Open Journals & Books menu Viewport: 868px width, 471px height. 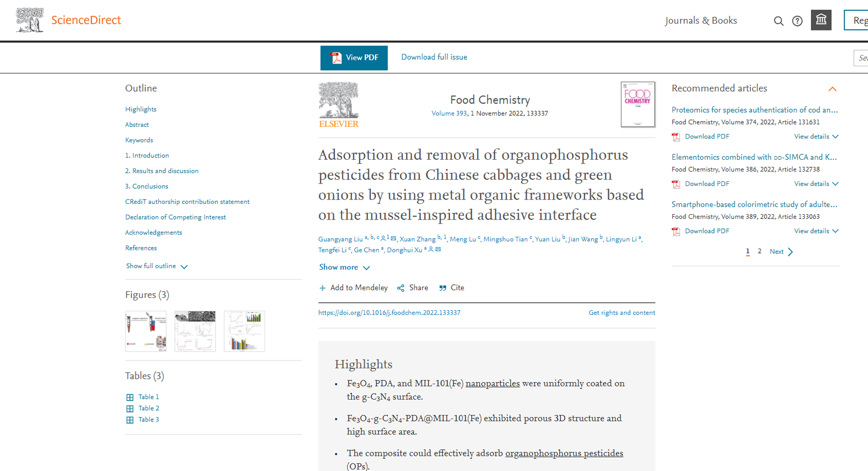click(x=700, y=21)
